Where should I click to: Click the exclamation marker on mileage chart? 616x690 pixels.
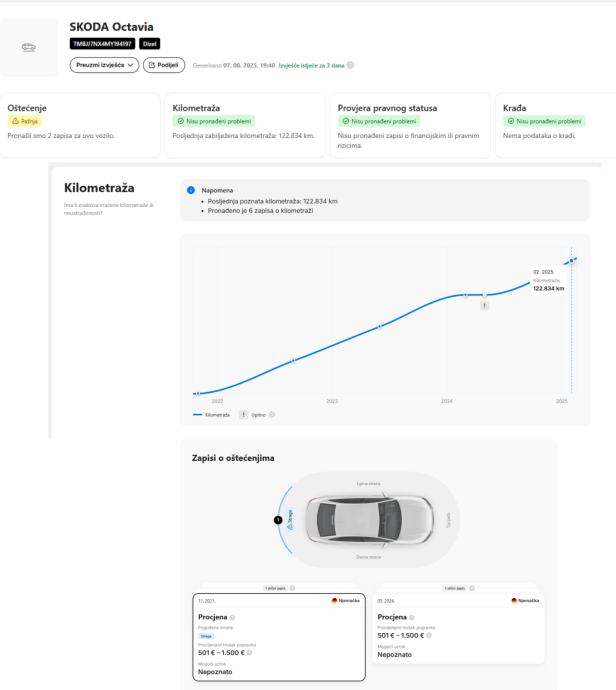(484, 305)
